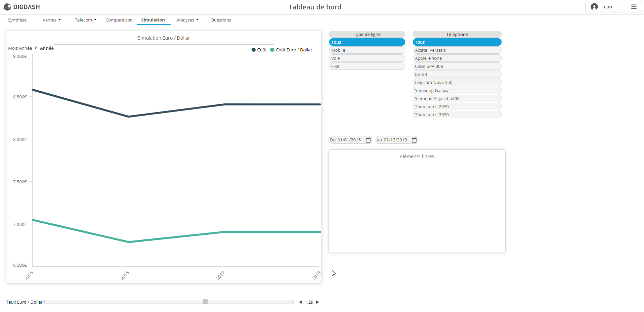This screenshot has height=312, width=644.
Task: Click the Tableau de bord page title
Action: pos(315,7)
